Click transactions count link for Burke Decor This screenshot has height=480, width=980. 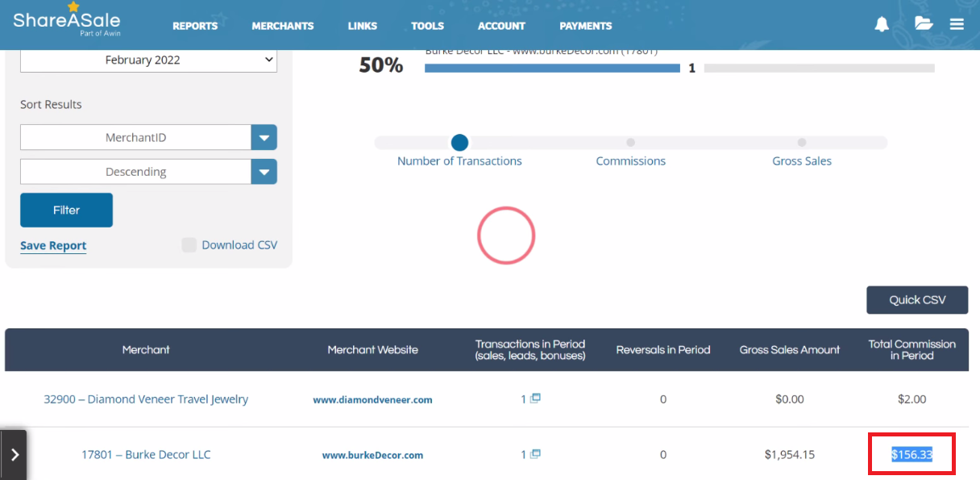(524, 455)
